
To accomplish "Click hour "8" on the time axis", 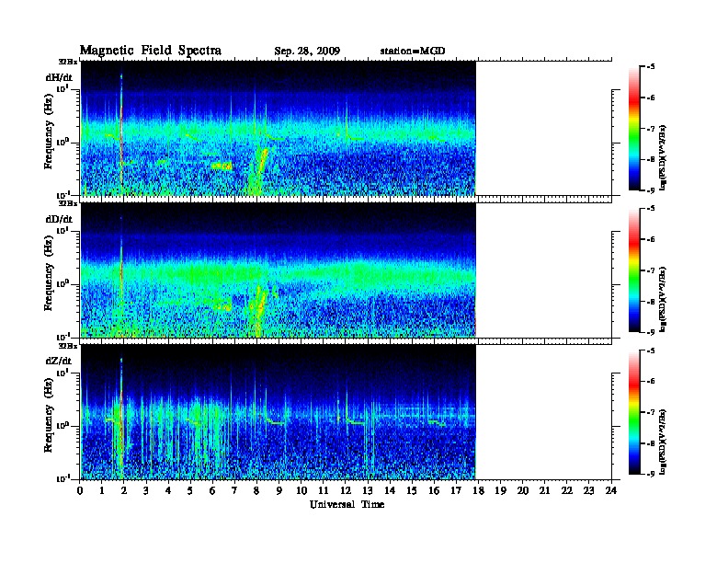I will (256, 491).
